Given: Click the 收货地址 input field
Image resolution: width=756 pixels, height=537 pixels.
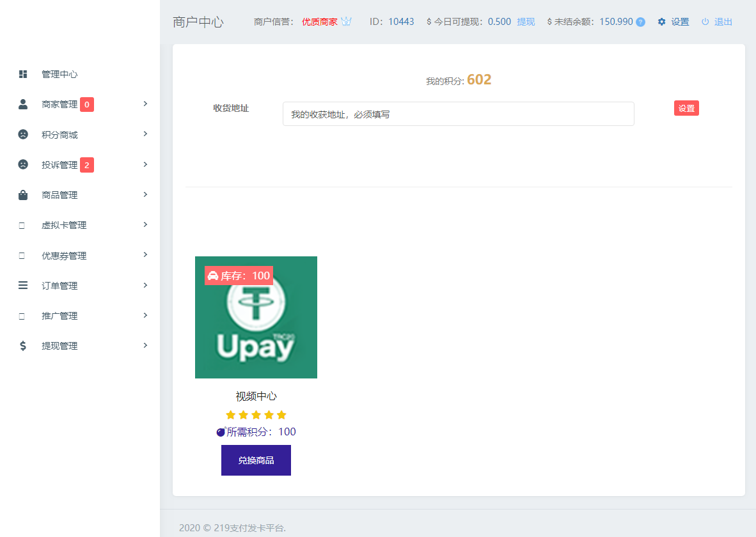Looking at the screenshot, I should click(x=458, y=114).
